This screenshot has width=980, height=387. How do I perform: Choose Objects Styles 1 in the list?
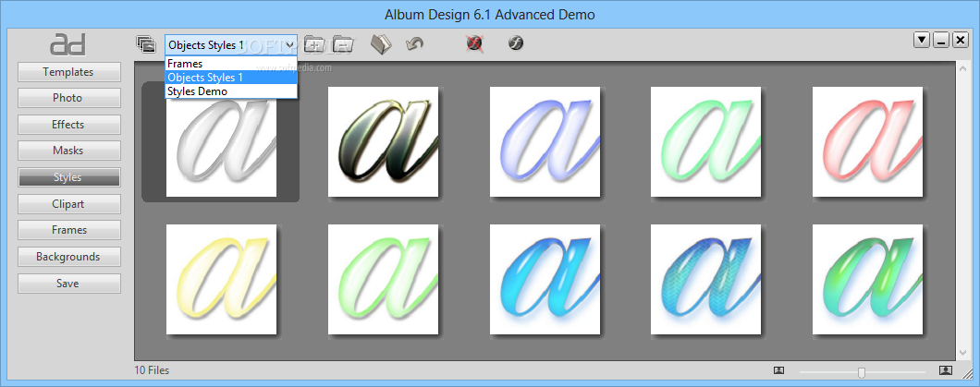pos(230,78)
